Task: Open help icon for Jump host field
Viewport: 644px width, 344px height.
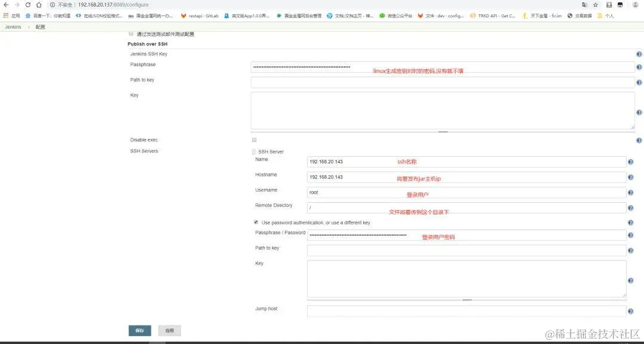Action: pyautogui.click(x=630, y=312)
